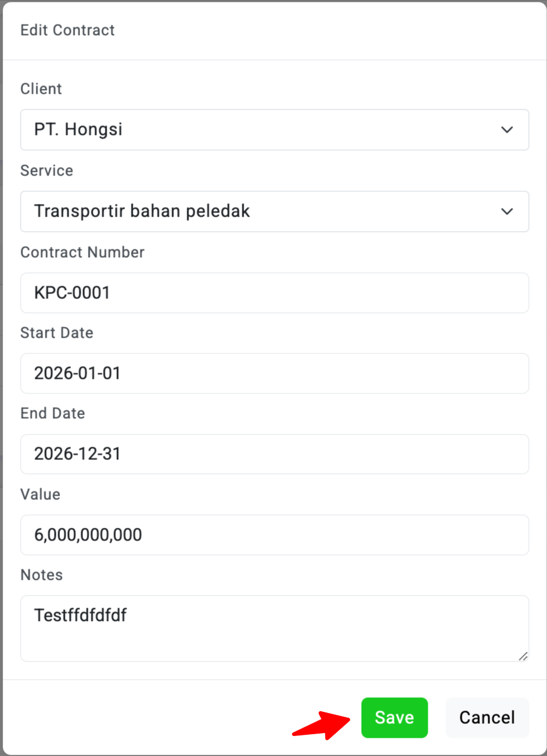The width and height of the screenshot is (547, 756).
Task: Cancel editing the contract
Action: 487,718
